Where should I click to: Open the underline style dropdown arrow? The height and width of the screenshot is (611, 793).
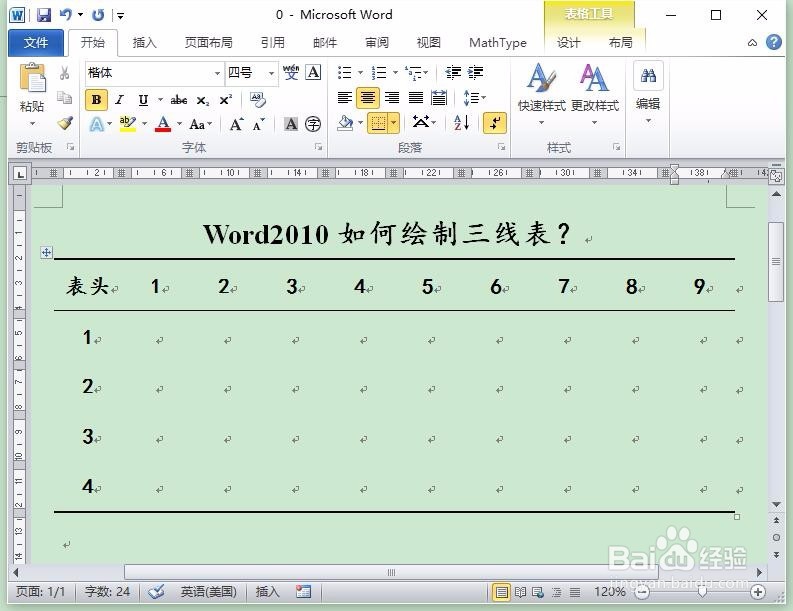coord(160,100)
